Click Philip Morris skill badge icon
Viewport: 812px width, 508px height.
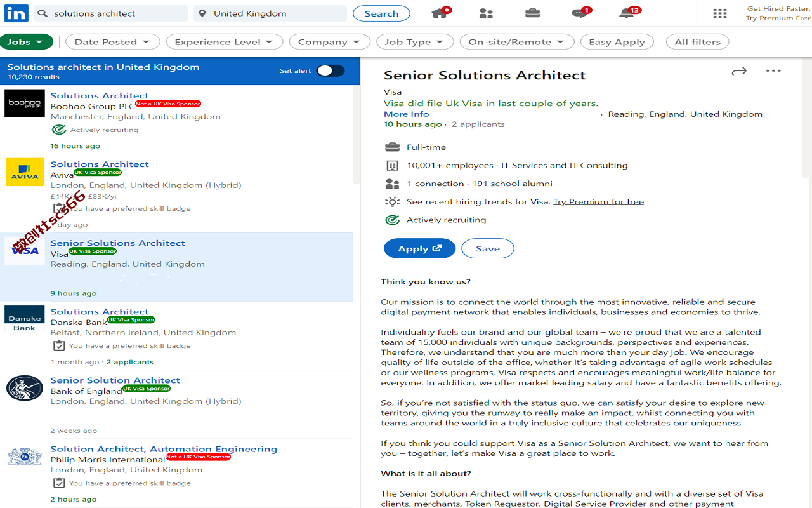pyautogui.click(x=59, y=483)
